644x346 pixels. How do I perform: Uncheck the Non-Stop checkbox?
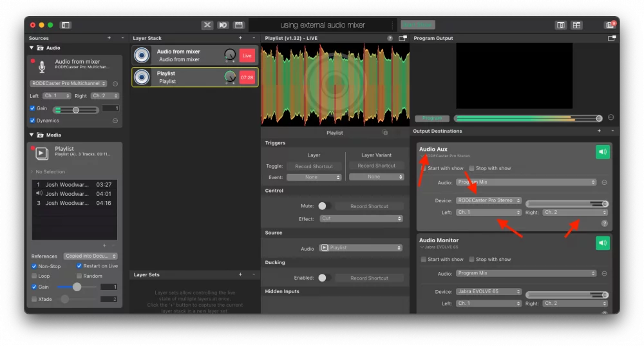(34, 266)
